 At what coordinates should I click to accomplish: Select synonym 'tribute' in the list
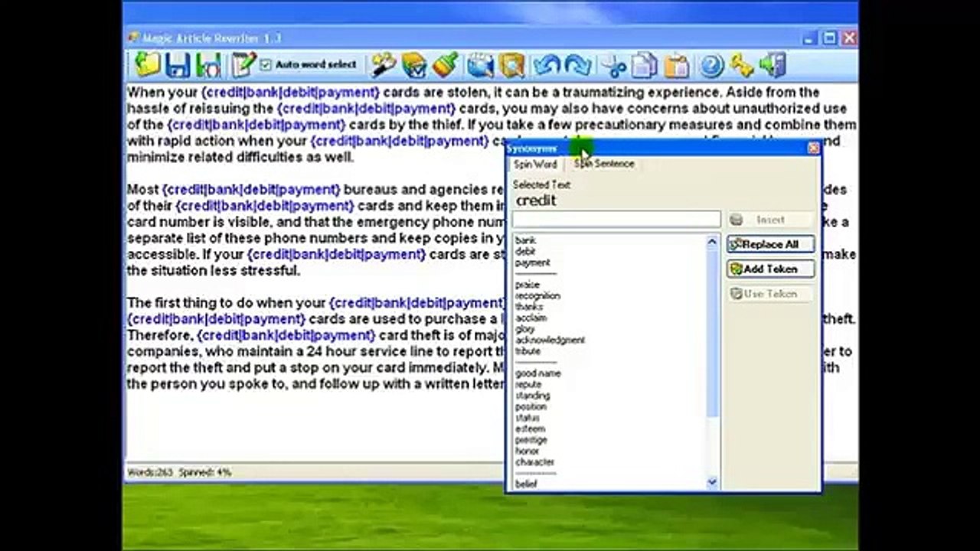coord(528,351)
